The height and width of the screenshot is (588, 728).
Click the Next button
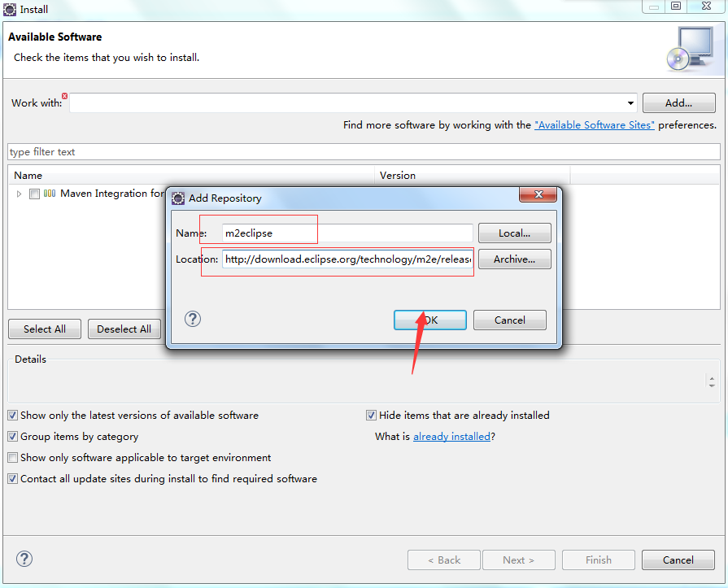(519, 560)
